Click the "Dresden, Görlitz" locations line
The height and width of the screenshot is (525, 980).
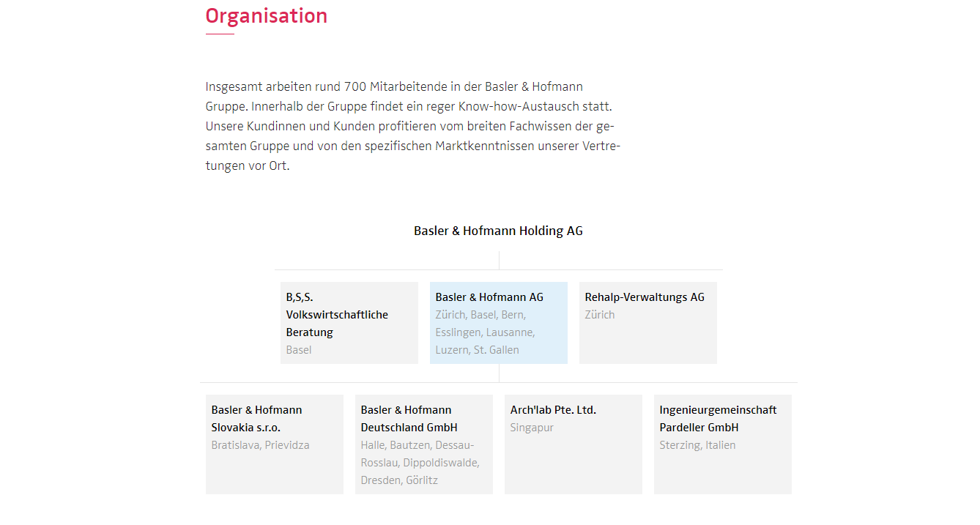(x=399, y=480)
